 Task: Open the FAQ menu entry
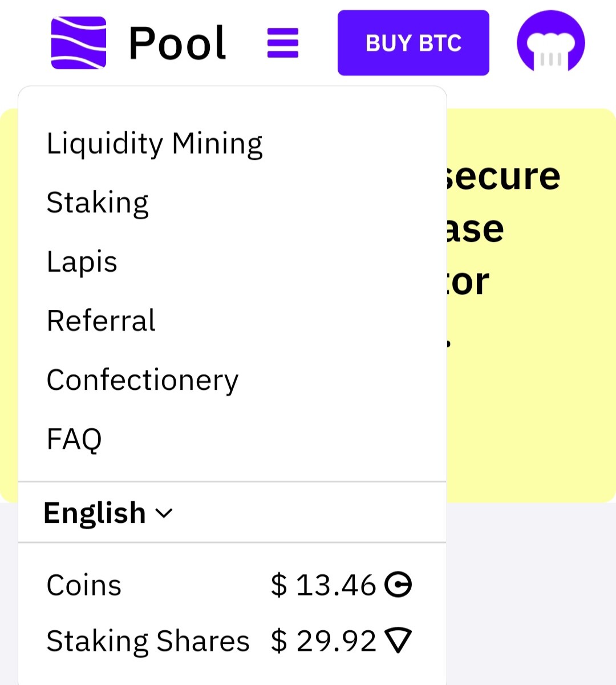74,440
